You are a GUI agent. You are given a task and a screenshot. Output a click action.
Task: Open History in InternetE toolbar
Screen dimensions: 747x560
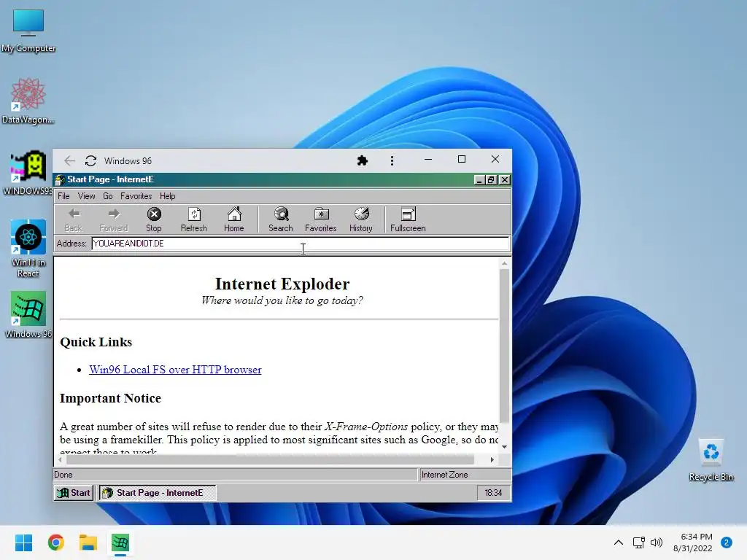360,219
